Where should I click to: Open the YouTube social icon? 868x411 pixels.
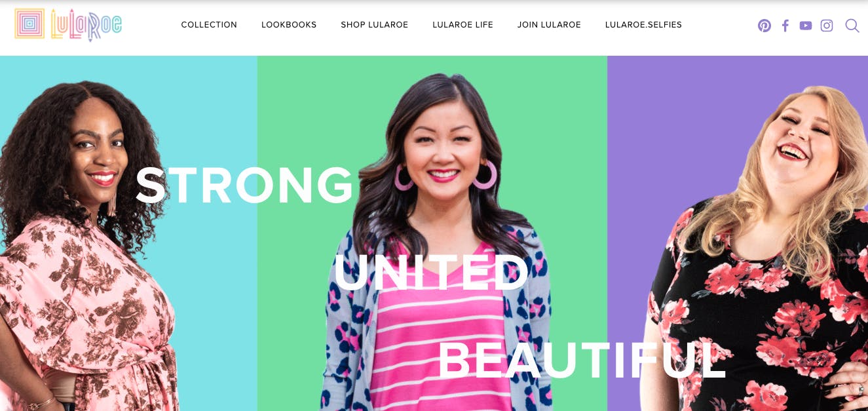pos(806,26)
